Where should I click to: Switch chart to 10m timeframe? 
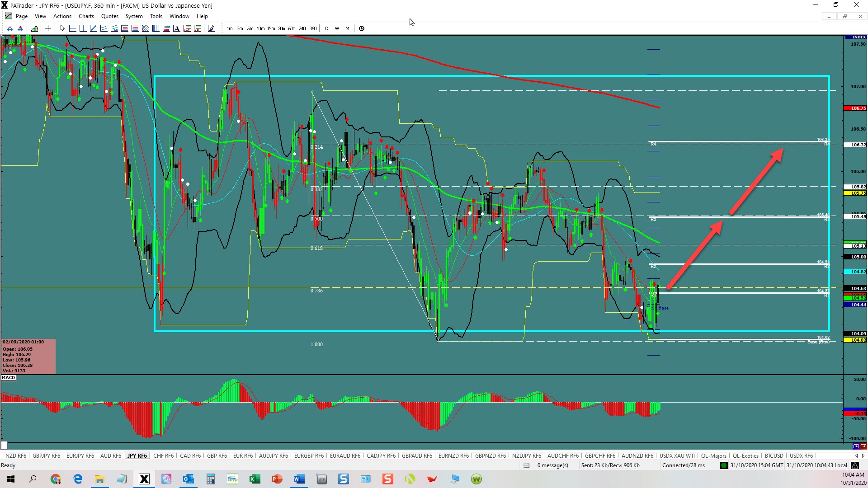tap(260, 28)
